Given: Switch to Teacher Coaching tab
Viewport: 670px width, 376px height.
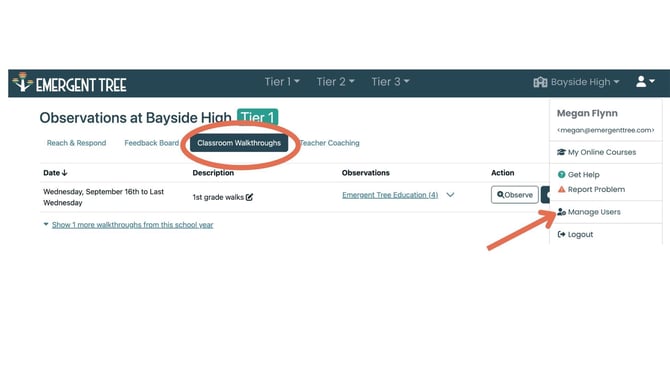Looking at the screenshot, I should pos(329,143).
